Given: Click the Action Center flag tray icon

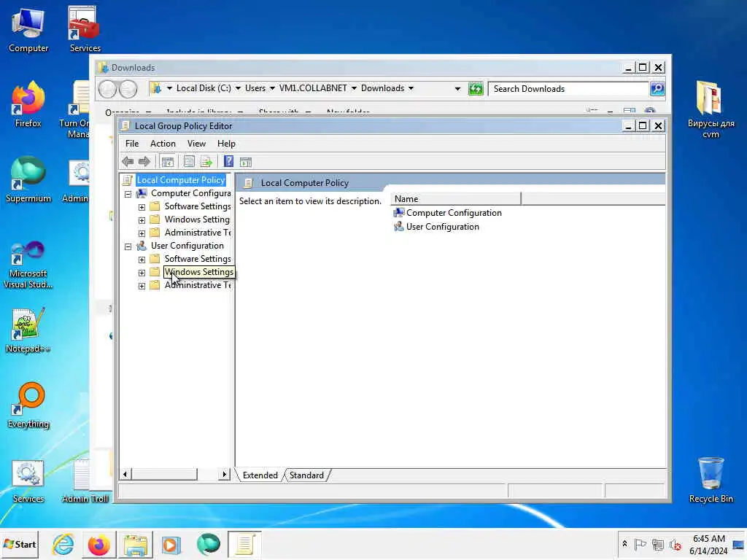Looking at the screenshot, I should click(x=640, y=544).
